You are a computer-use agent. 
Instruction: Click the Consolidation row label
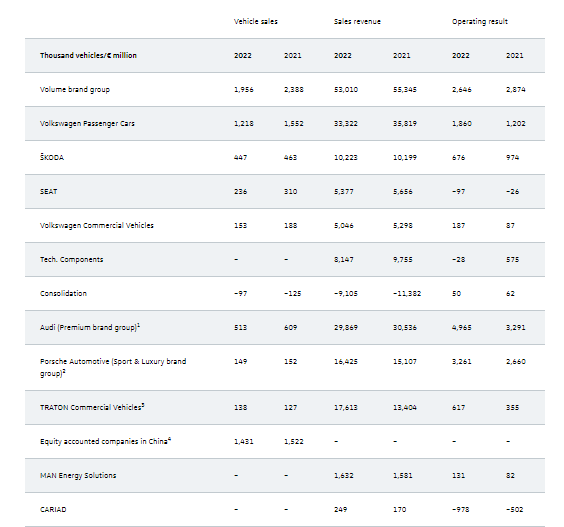click(x=63, y=293)
